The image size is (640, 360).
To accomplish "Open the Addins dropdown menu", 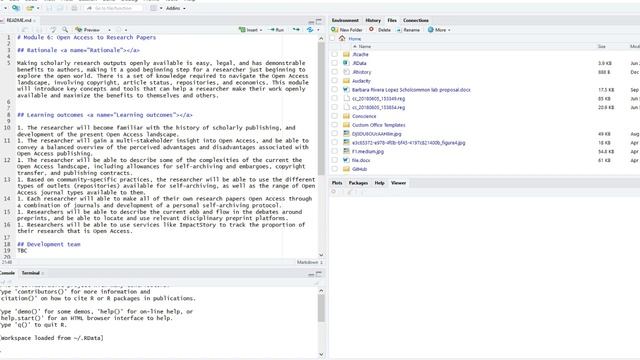I will pos(176,8).
